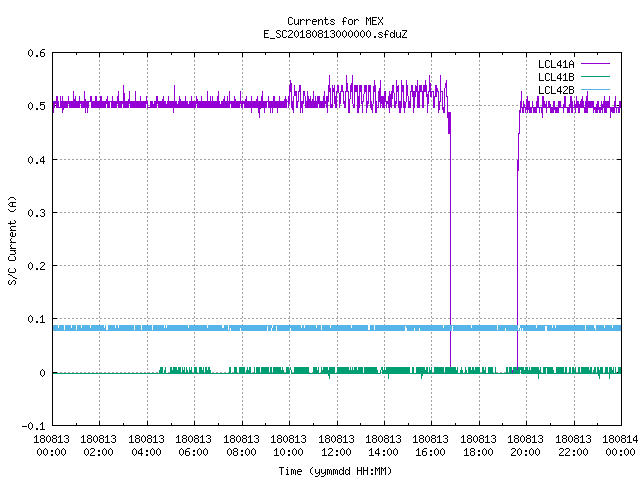The image size is (640, 480).
Task: Click the green LCL41B legend line sample
Action: click(596, 76)
